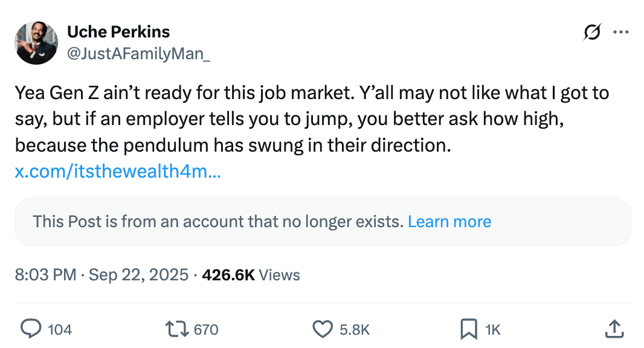This screenshot has width=644, height=348.
Task: Click the 1K bookmarks count
Action: [493, 329]
